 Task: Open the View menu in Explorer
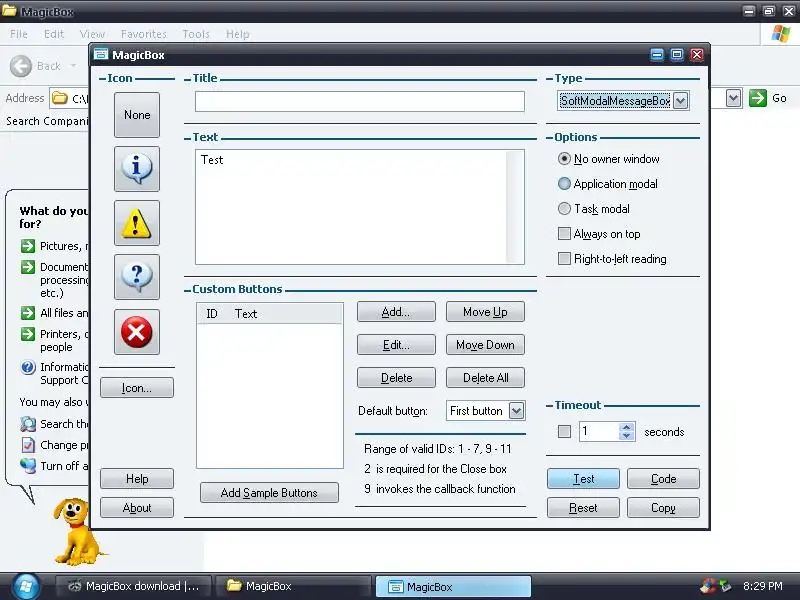[x=92, y=34]
